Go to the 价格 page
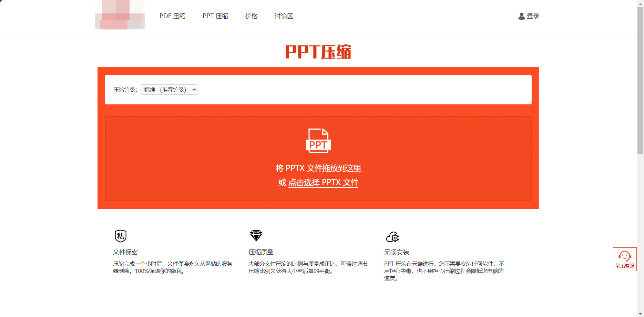Viewport: 644px width, 317px height. 252,16
